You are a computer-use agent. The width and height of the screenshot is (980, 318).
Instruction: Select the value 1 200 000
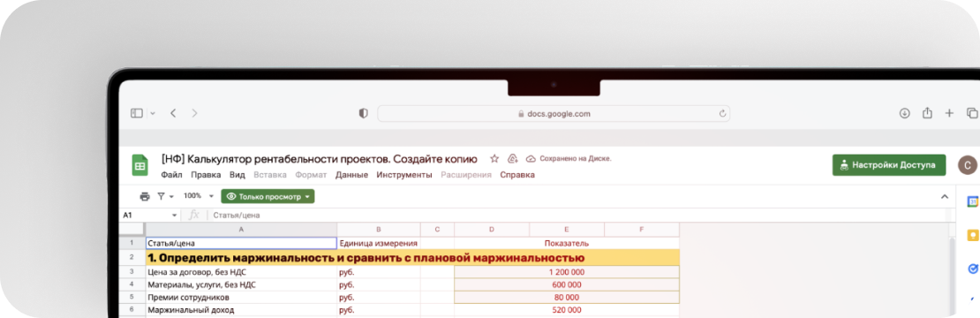pyautogui.click(x=567, y=272)
